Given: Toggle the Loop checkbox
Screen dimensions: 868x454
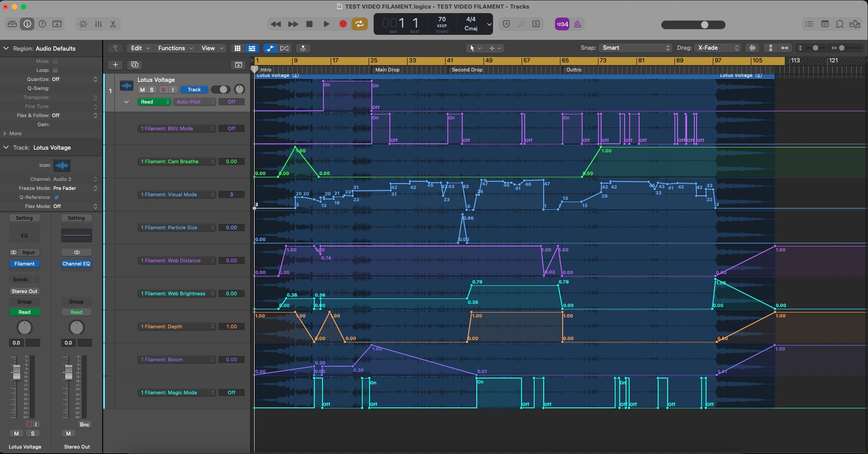Looking at the screenshot, I should click(x=55, y=70).
